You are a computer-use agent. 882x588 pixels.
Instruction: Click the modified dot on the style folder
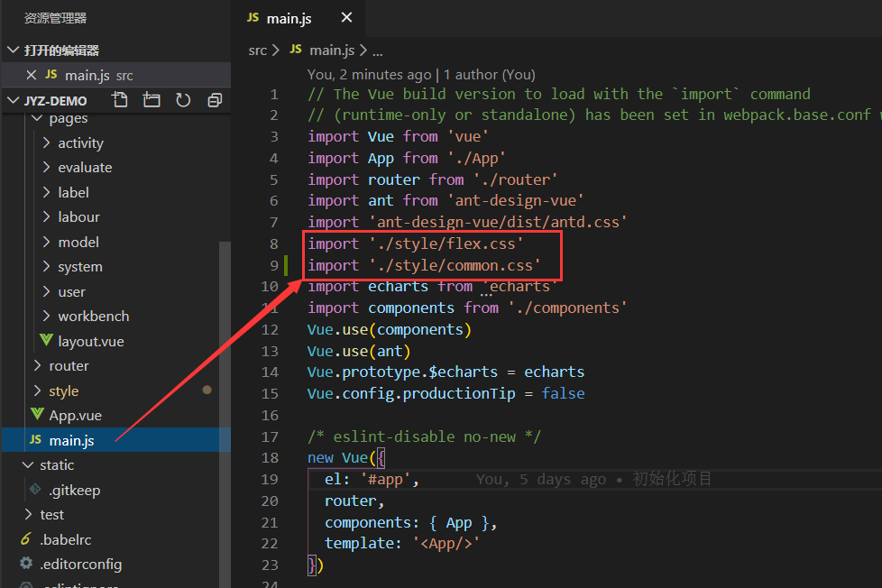(207, 390)
